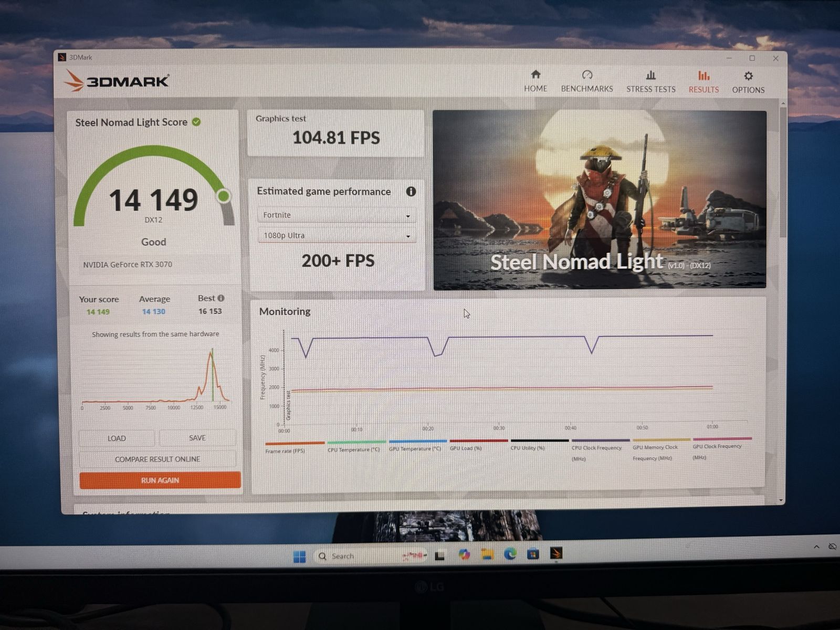Expand the Fortnite game dropdown

pyautogui.click(x=337, y=215)
